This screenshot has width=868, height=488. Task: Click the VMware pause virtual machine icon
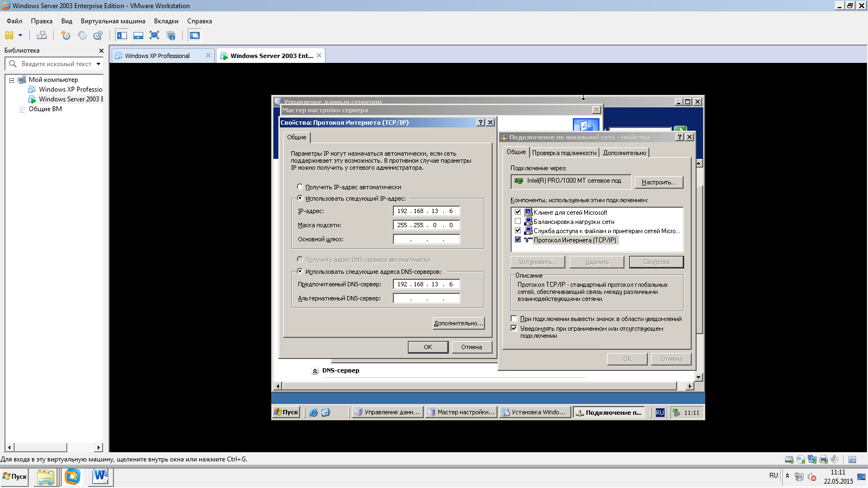[9, 35]
